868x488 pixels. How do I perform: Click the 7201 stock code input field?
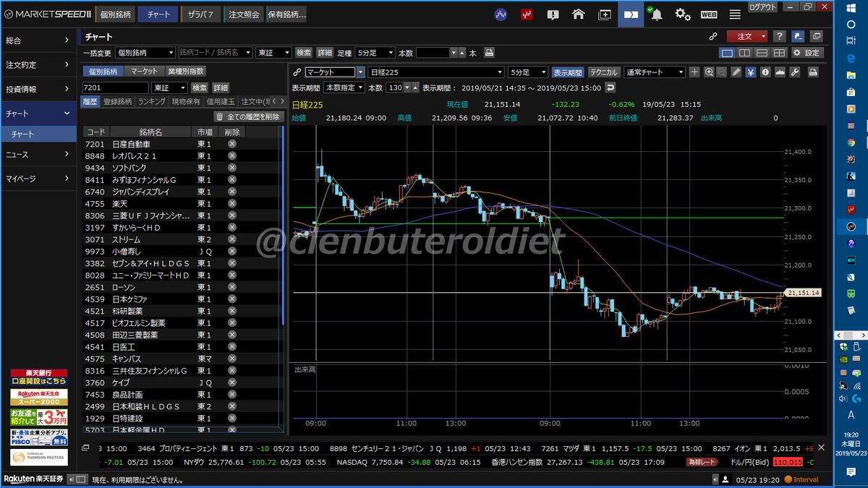pyautogui.click(x=116, y=87)
